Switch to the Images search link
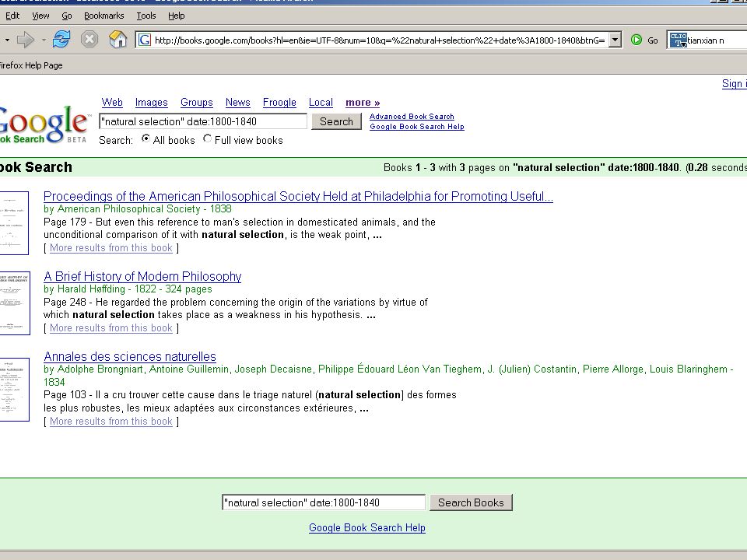The height and width of the screenshot is (560, 747). pyautogui.click(x=152, y=103)
